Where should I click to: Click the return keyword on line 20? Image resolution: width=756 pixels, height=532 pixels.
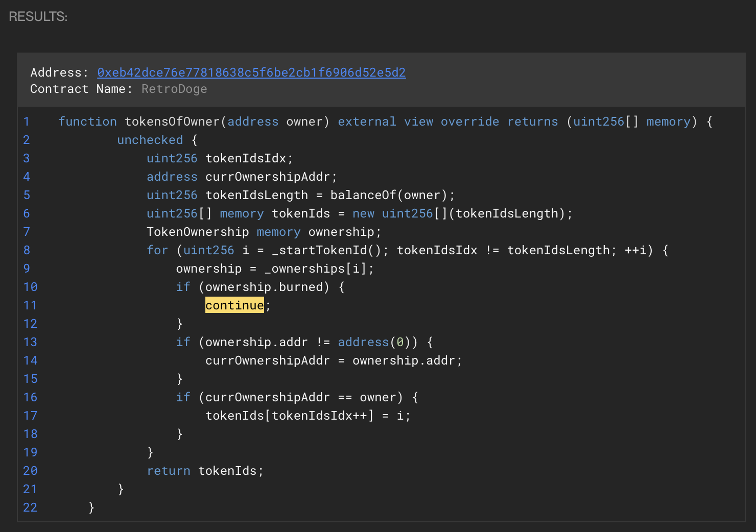point(168,471)
